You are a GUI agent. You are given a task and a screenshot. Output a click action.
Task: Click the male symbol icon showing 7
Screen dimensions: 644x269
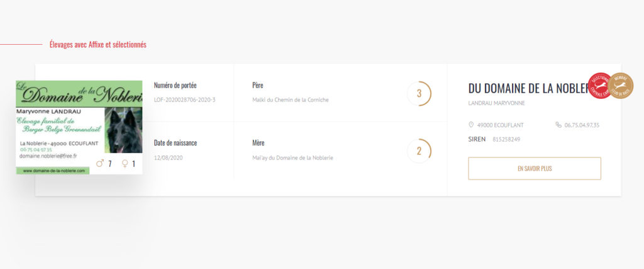(x=100, y=164)
